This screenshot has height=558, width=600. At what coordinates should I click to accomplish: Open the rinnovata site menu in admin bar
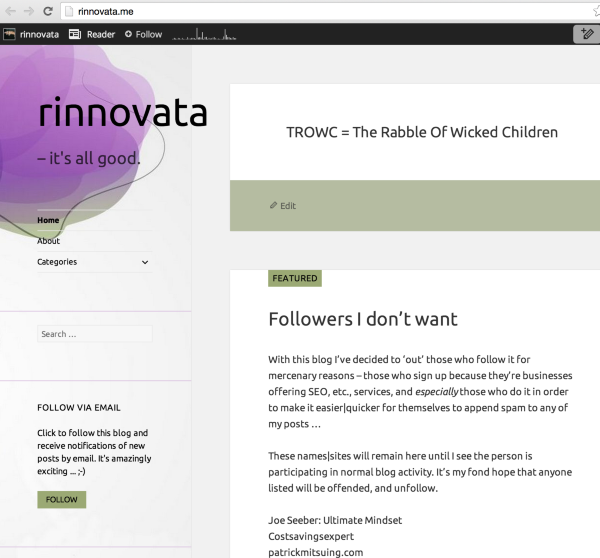[x=30, y=34]
